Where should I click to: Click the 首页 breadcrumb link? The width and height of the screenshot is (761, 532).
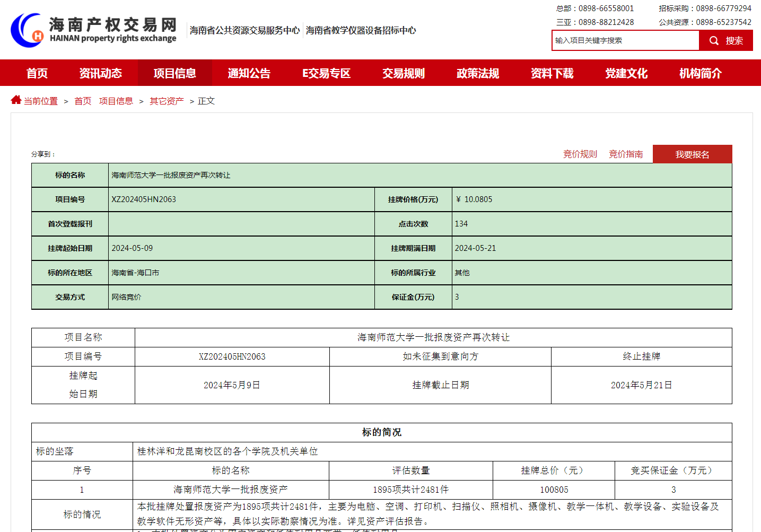pyautogui.click(x=83, y=101)
